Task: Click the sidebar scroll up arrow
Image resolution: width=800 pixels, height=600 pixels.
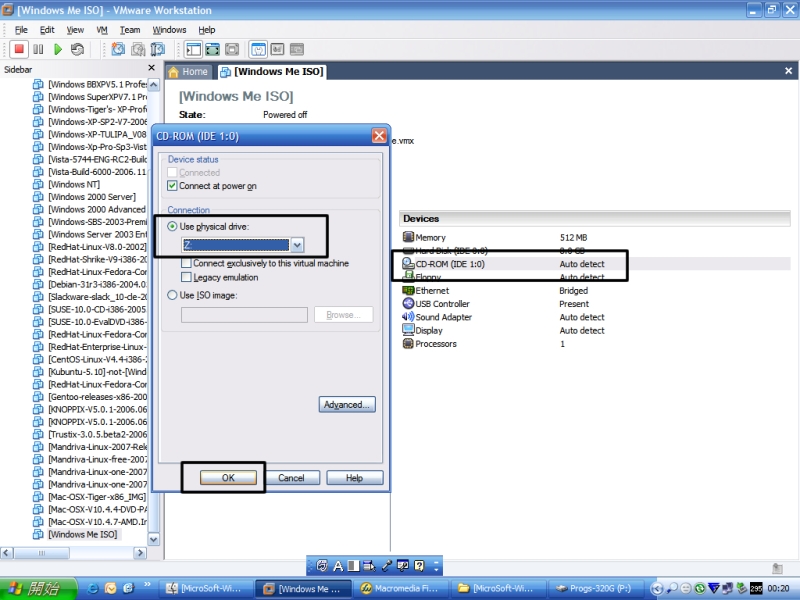Action: [x=154, y=85]
